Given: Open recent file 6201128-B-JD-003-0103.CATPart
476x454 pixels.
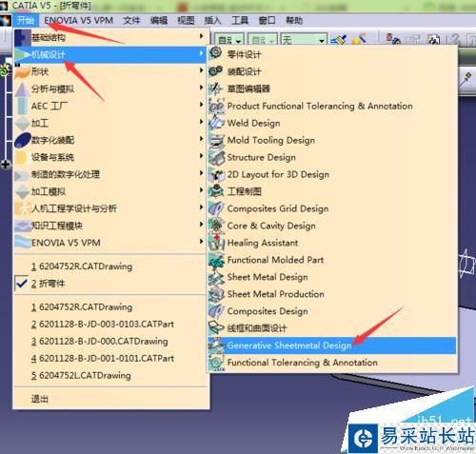Looking at the screenshot, I should pos(109,325).
